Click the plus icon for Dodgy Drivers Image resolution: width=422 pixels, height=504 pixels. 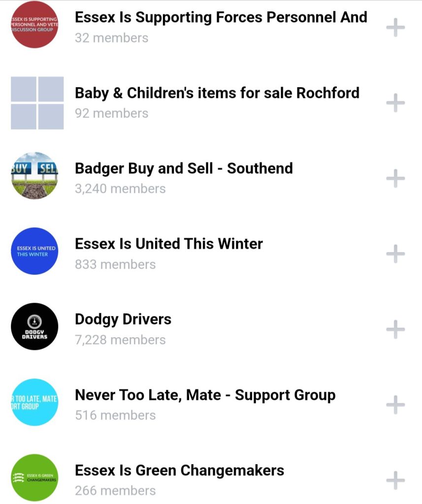395,329
